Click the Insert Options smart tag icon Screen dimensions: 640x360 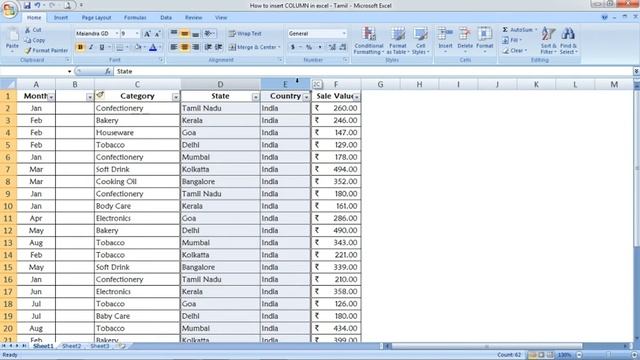click(x=100, y=95)
